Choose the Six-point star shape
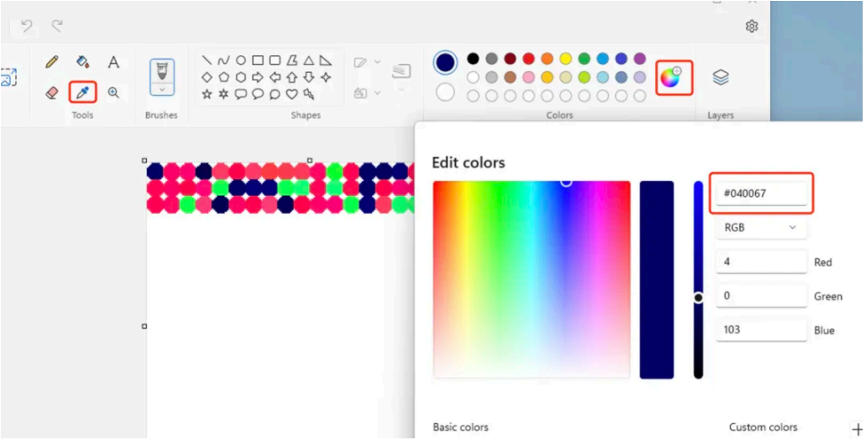868x441 pixels. pos(223,94)
